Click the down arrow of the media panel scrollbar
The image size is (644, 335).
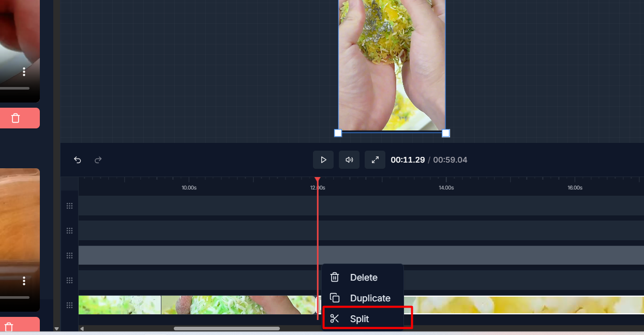pyautogui.click(x=56, y=328)
